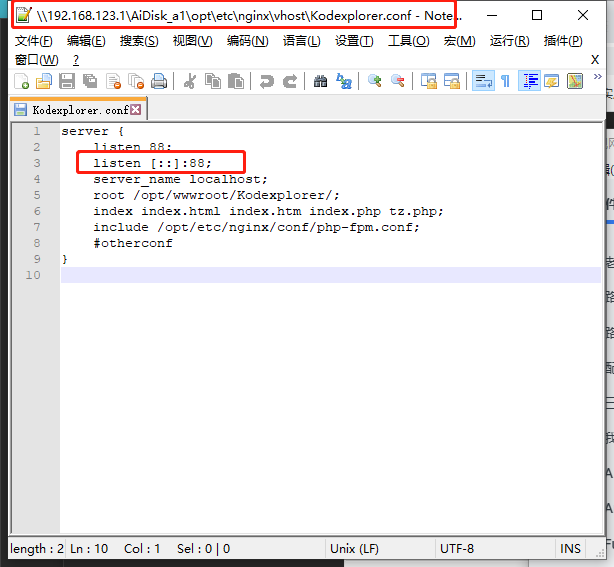The width and height of the screenshot is (614, 567).
Task: Click the Unix (LF) status bar field
Action: [x=355, y=548]
